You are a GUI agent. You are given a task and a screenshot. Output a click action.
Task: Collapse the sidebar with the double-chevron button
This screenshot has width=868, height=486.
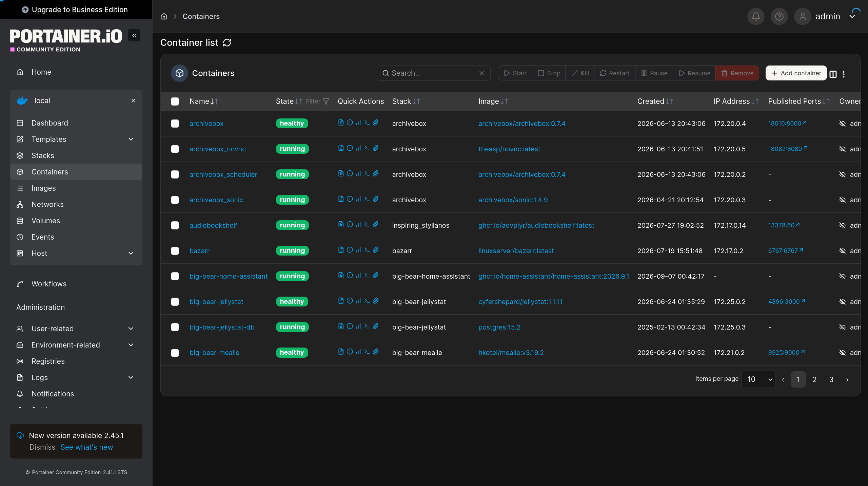point(134,35)
